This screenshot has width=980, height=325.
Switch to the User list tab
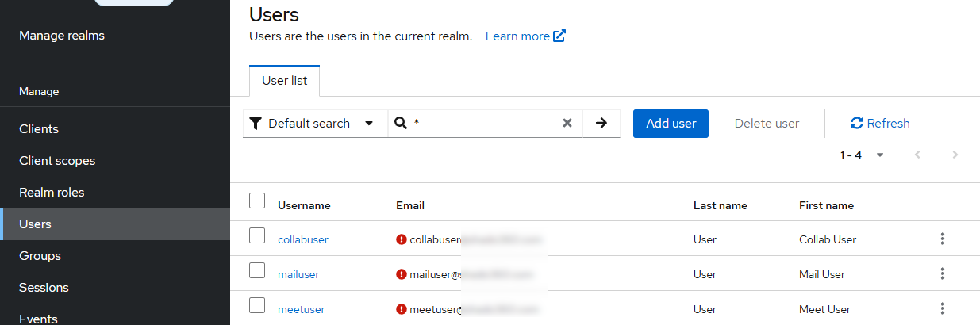pos(285,81)
